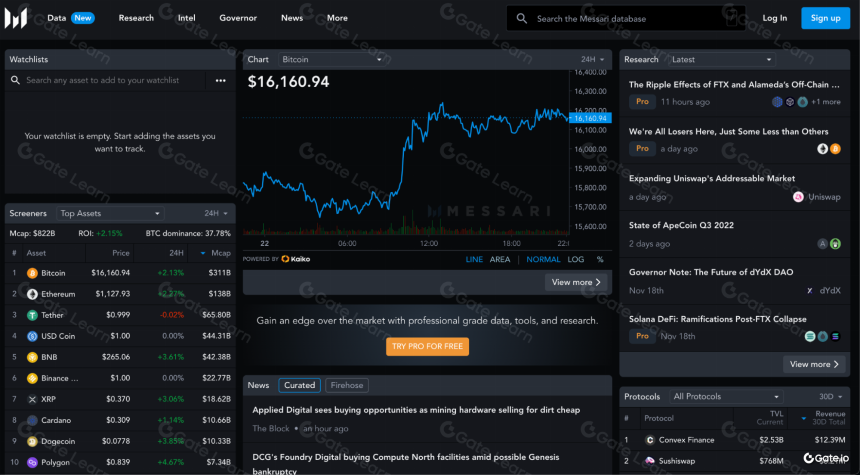The width and height of the screenshot is (860, 475).
Task: Focus the Search the Messari database field
Action: [624, 19]
